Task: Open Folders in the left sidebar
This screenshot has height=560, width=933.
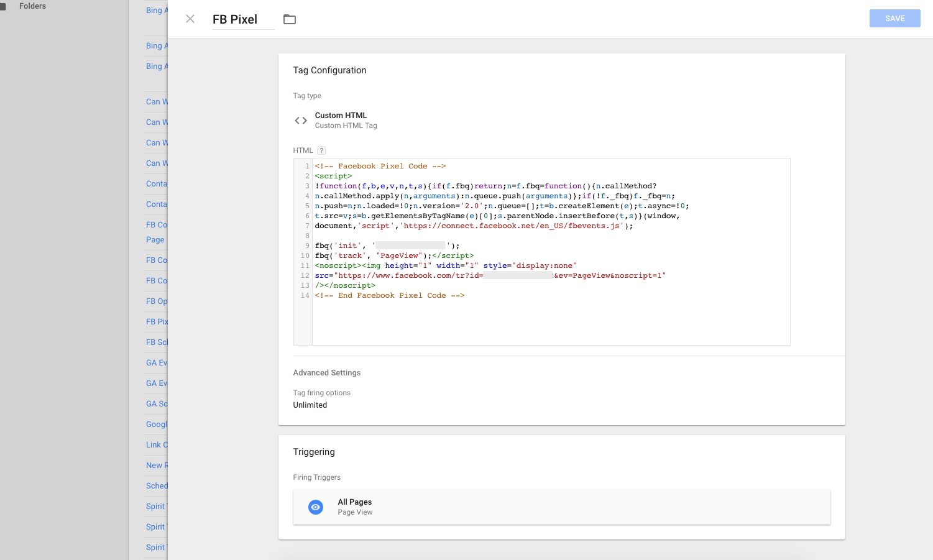Action: [32, 6]
